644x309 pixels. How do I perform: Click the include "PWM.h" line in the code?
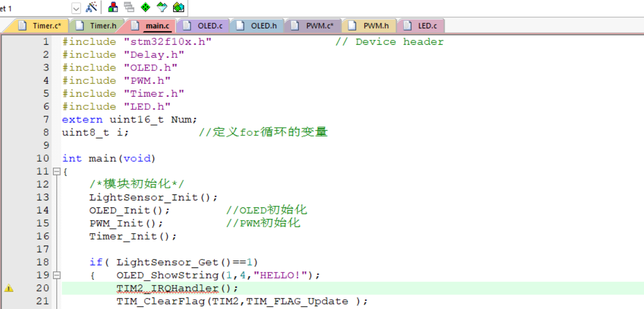116,81
